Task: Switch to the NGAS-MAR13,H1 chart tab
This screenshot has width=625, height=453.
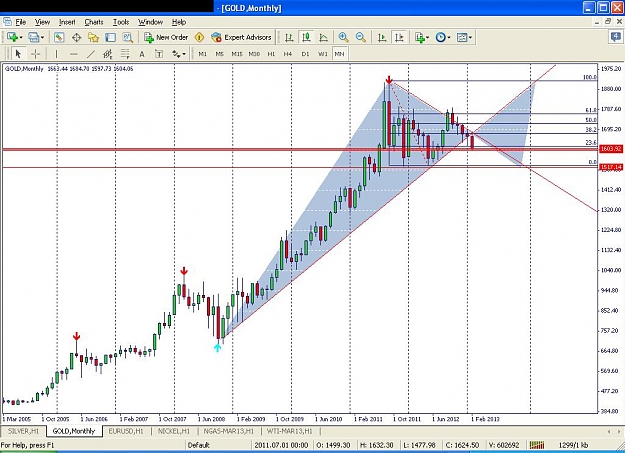Action: click(228, 431)
